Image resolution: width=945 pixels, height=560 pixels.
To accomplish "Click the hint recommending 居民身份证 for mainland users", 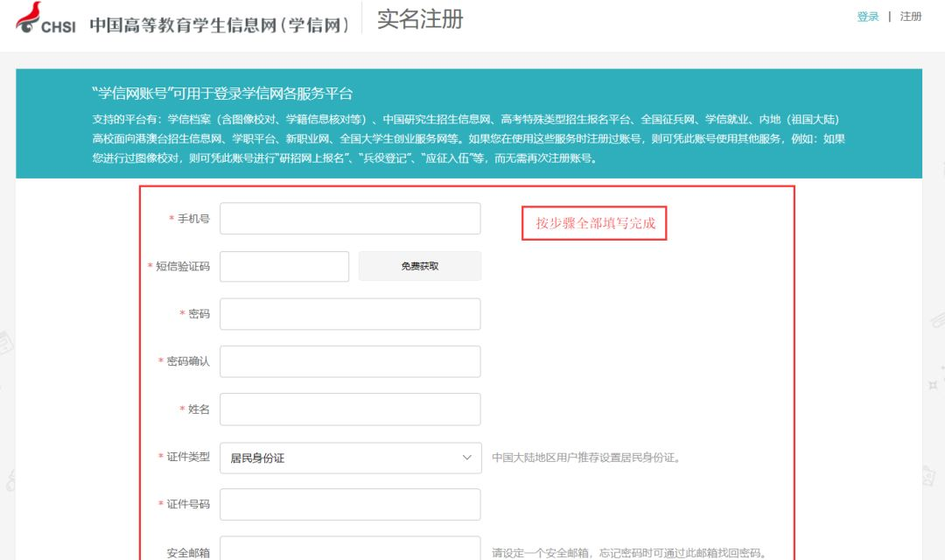I will click(586, 458).
